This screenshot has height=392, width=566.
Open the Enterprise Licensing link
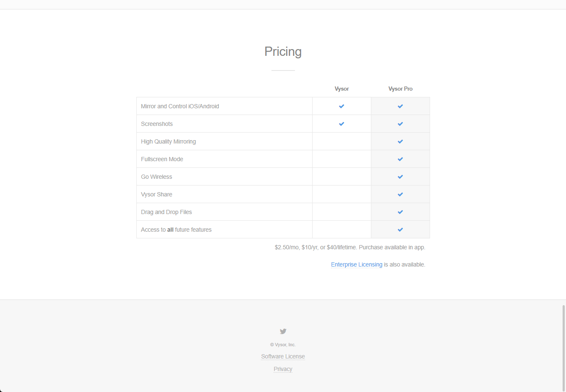coord(357,264)
